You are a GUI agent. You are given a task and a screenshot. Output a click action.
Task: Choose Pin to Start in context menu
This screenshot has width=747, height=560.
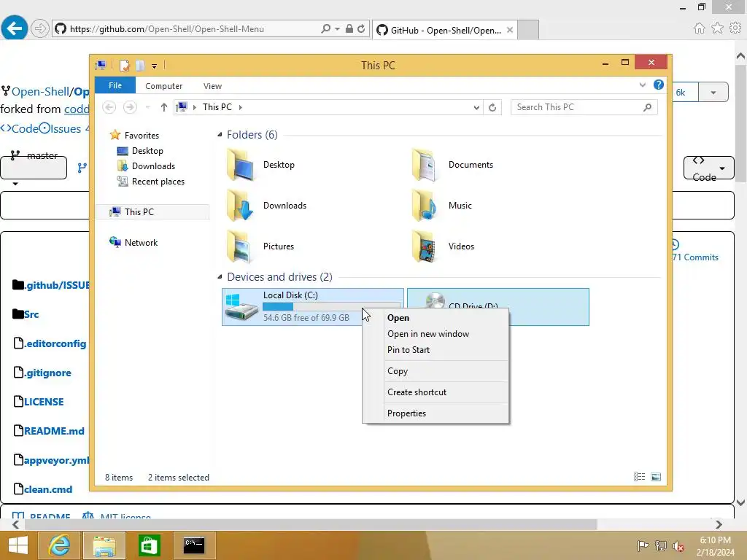pos(436,349)
